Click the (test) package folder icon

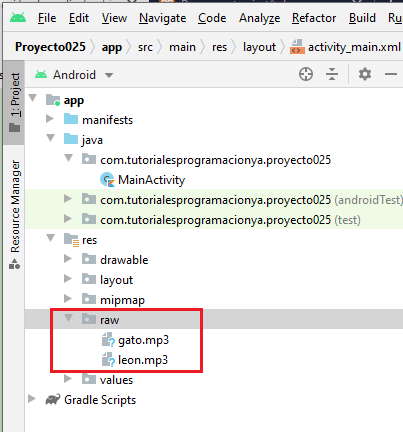click(x=89, y=219)
